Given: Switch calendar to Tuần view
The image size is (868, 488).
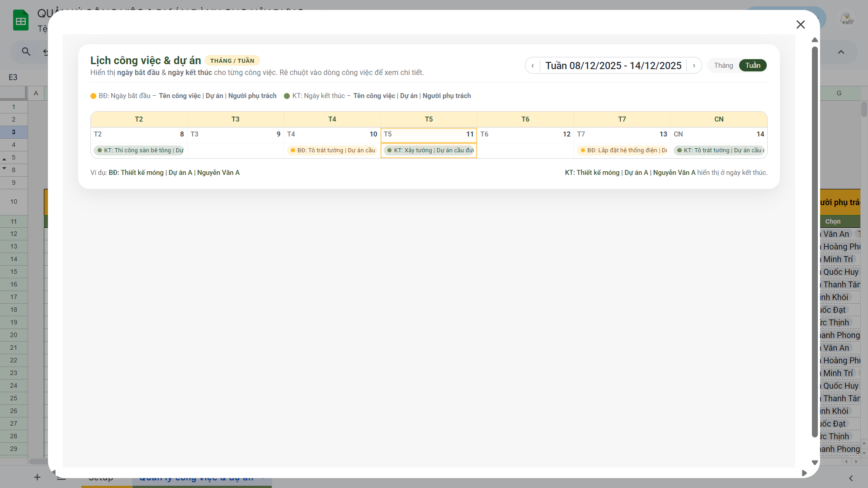Looking at the screenshot, I should pyautogui.click(x=753, y=66).
